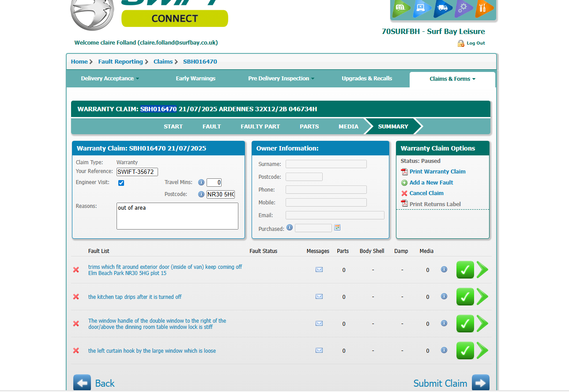Open messages for window handle fault
Viewport: 569px width, 392px height.
pos(319,324)
